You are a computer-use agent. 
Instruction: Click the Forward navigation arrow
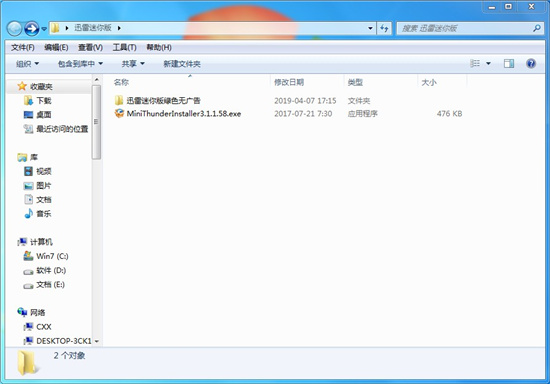[31, 28]
